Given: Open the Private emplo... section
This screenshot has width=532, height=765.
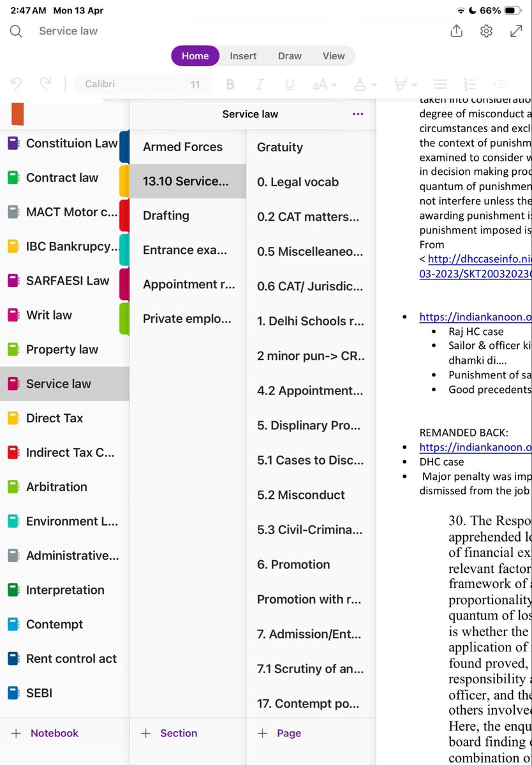Looking at the screenshot, I should [188, 318].
